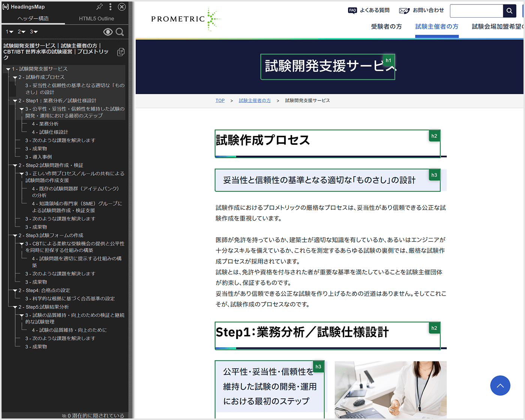Image resolution: width=525 pixels, height=420 pixels.
Task: Click the Prometric logo
Action: [x=185, y=19]
